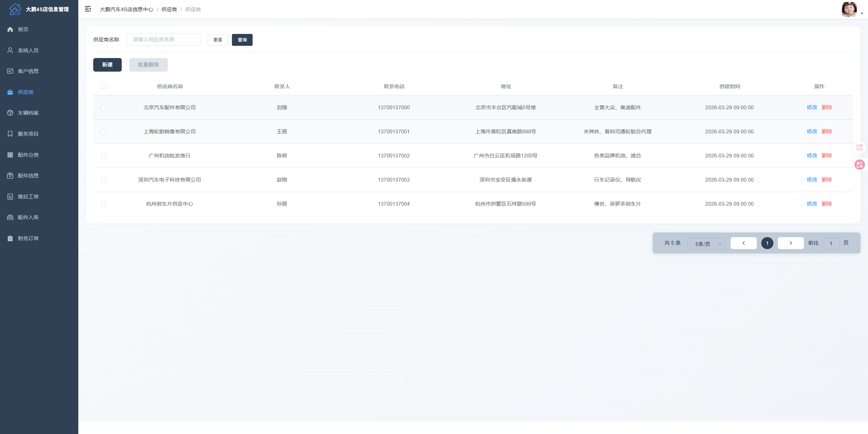Click contact name 刘强
This screenshot has width=868, height=434.
[282, 108]
